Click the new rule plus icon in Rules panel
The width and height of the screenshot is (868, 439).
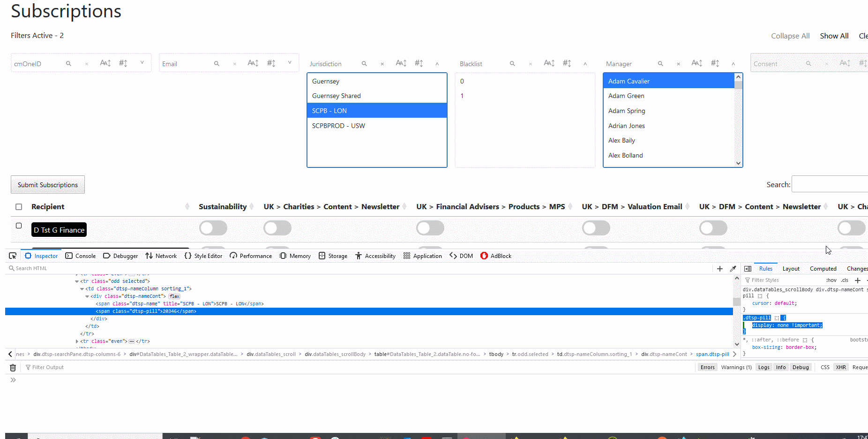click(858, 280)
